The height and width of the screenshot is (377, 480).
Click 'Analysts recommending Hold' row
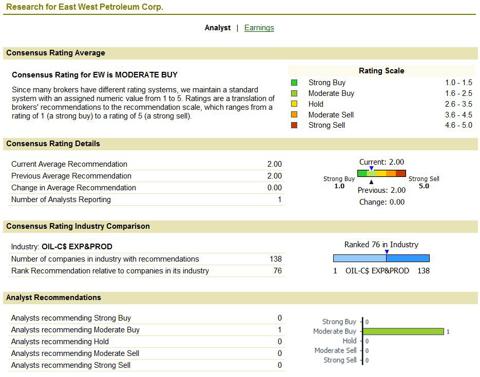[147, 342]
